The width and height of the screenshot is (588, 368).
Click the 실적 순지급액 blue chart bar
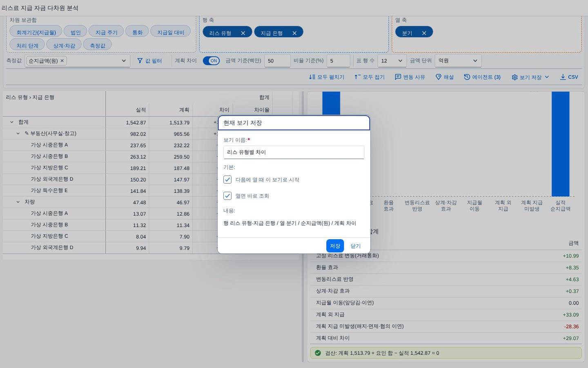tap(560, 144)
